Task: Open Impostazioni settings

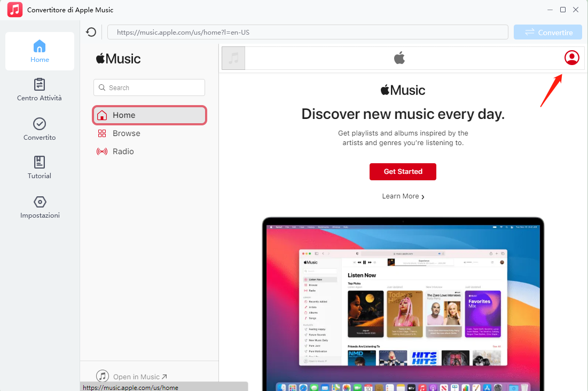Action: tap(40, 208)
